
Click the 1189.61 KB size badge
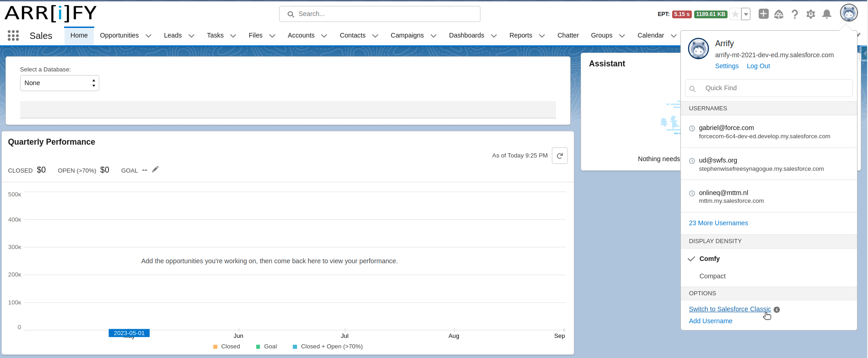point(711,14)
